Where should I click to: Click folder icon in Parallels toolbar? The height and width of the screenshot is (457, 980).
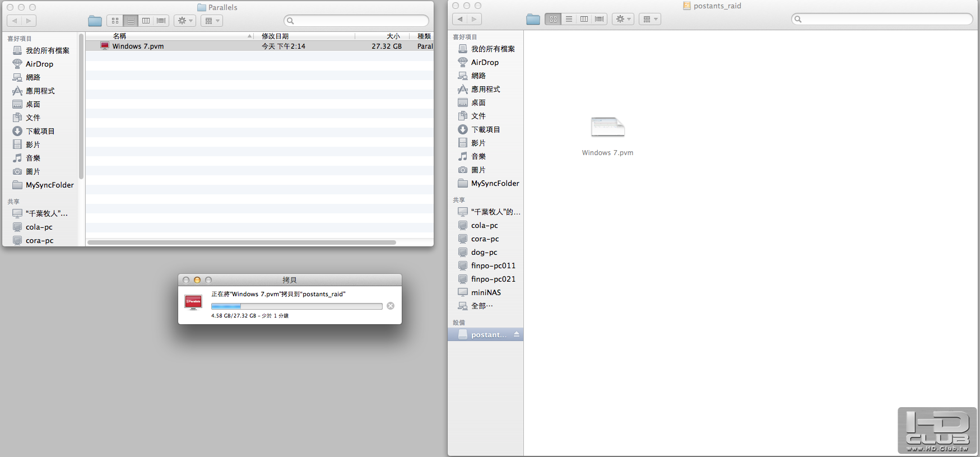coord(95,21)
